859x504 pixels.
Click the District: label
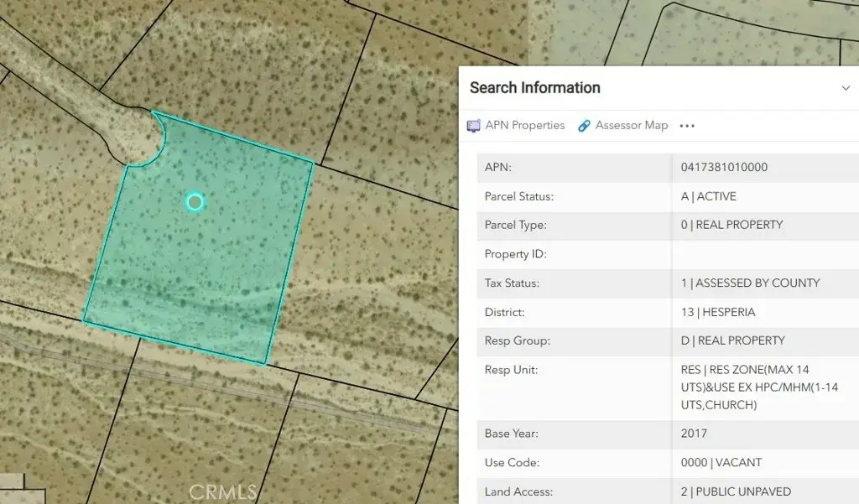point(504,312)
